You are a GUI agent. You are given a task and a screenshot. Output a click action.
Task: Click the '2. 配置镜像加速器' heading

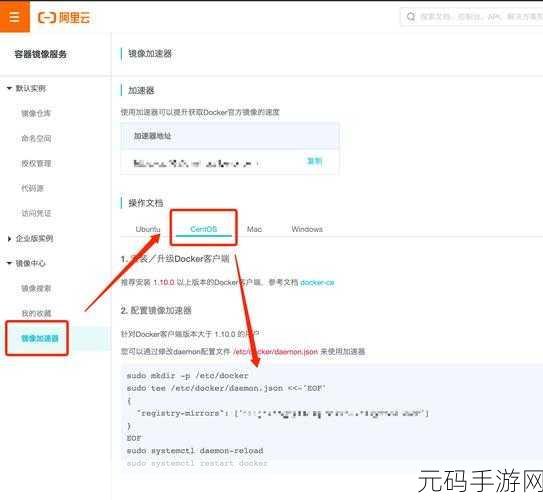(156, 310)
